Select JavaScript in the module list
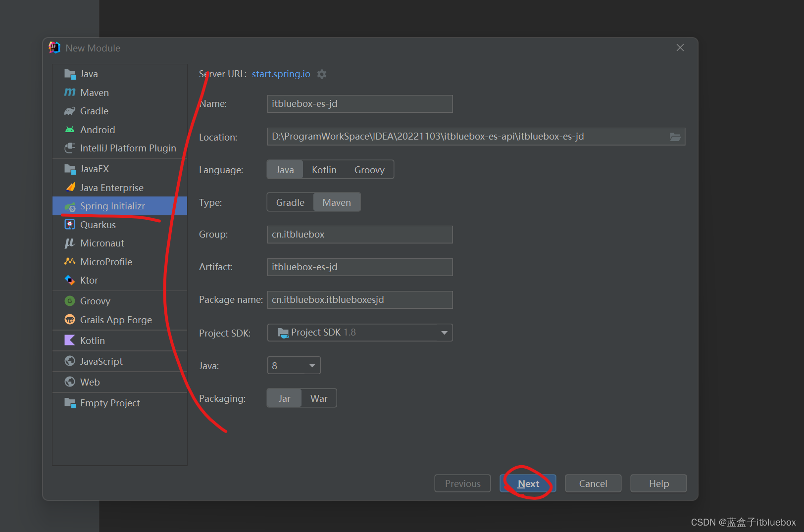The height and width of the screenshot is (532, 804). [120, 361]
